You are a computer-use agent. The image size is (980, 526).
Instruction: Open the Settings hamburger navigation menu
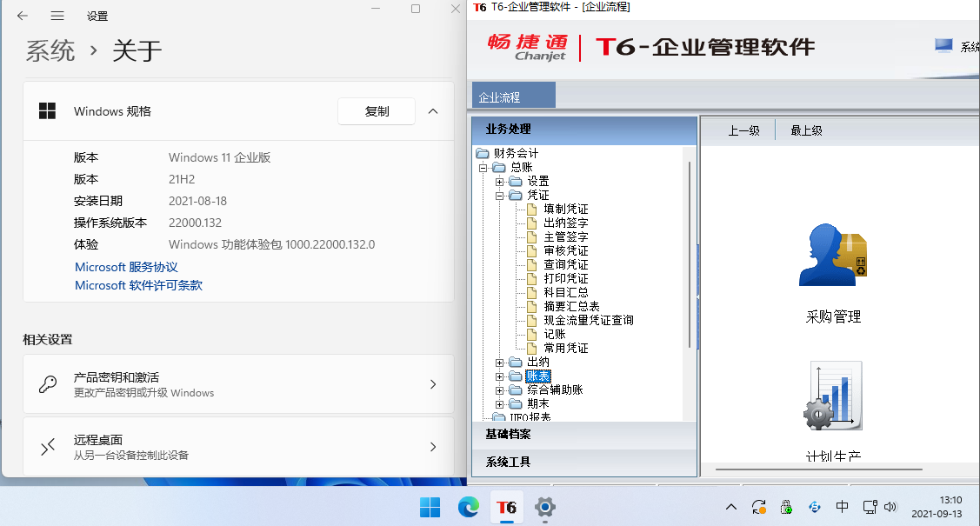coord(57,16)
